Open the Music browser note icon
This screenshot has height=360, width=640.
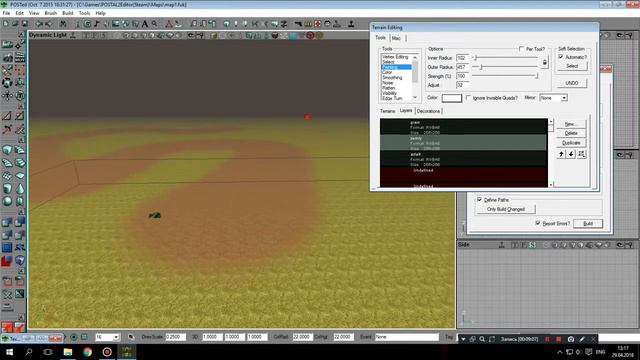[97, 24]
